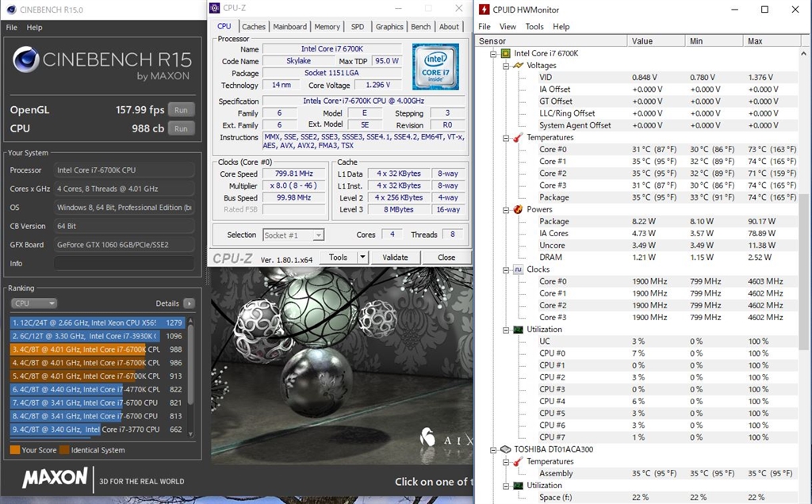Click the Sensor column header
The image size is (812, 504).
click(551, 41)
